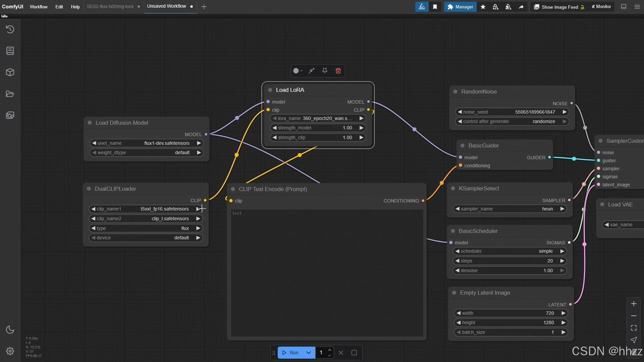Click the Run button
The width and height of the screenshot is (644, 362).
(290, 353)
